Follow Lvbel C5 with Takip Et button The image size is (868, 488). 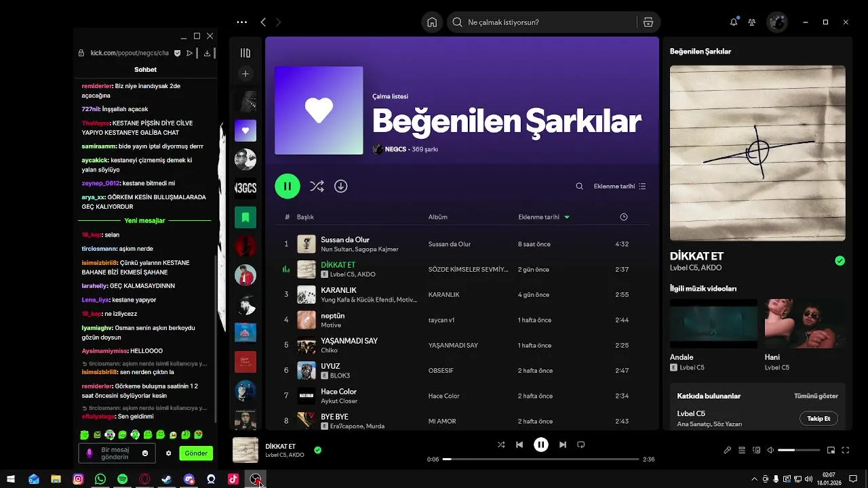click(x=818, y=418)
